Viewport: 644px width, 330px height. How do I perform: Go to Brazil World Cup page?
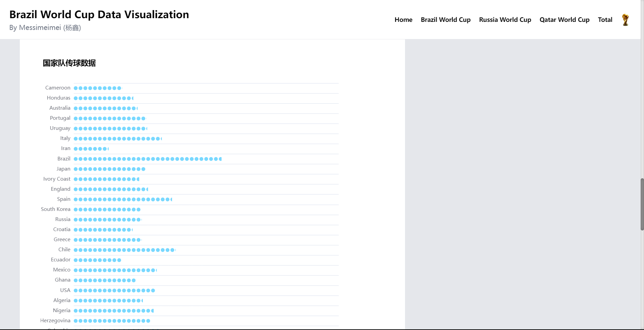[446, 20]
